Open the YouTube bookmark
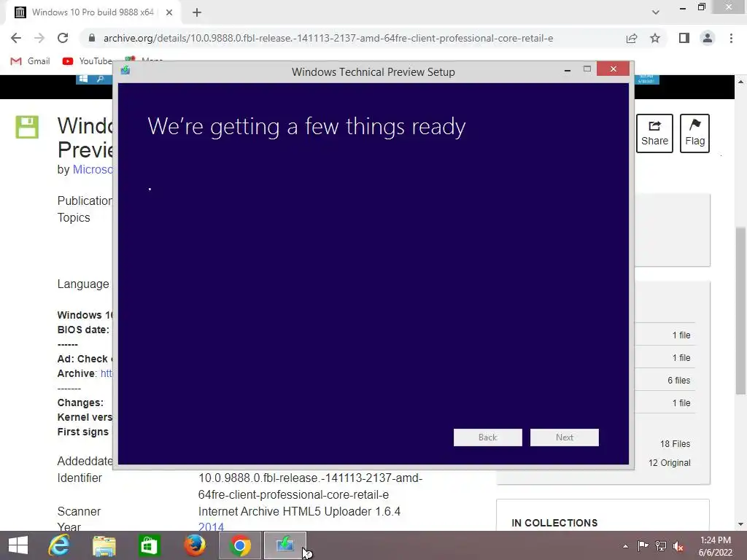Image resolution: width=747 pixels, height=560 pixels. tap(88, 61)
